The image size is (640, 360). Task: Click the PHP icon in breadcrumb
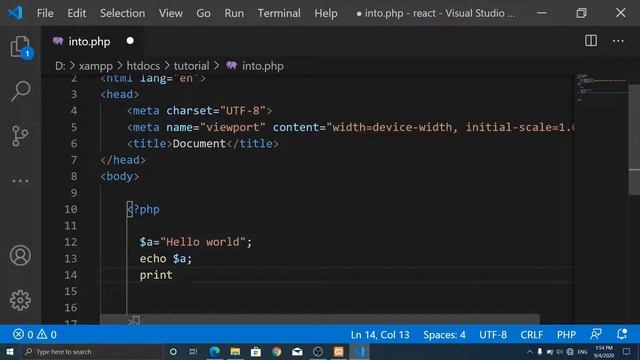[231, 65]
